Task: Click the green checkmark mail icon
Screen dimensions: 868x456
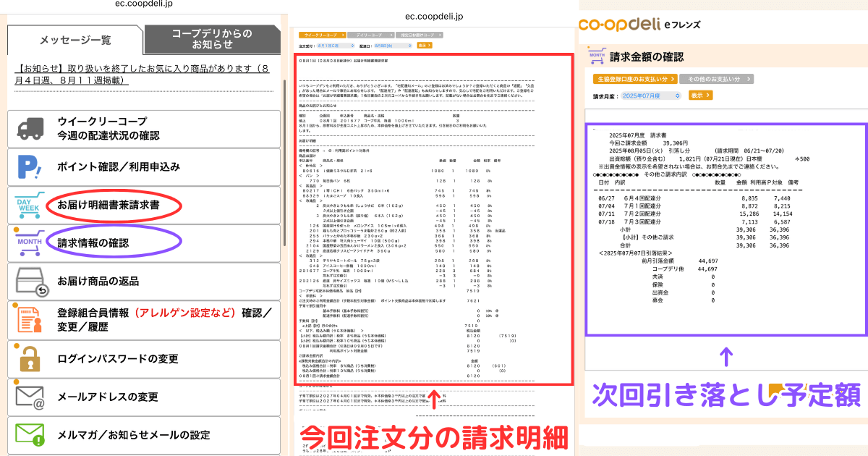Action: pos(30,434)
